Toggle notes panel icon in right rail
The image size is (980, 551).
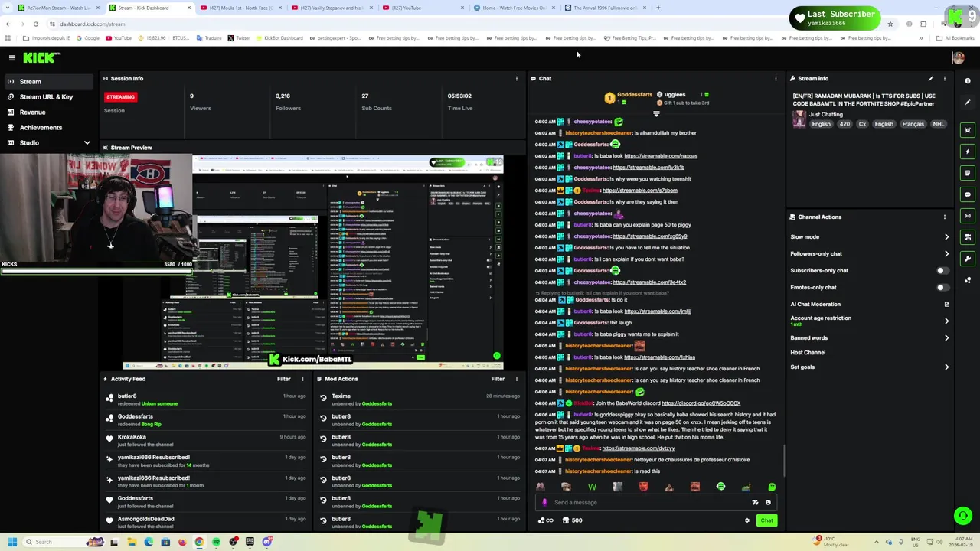coord(968,173)
